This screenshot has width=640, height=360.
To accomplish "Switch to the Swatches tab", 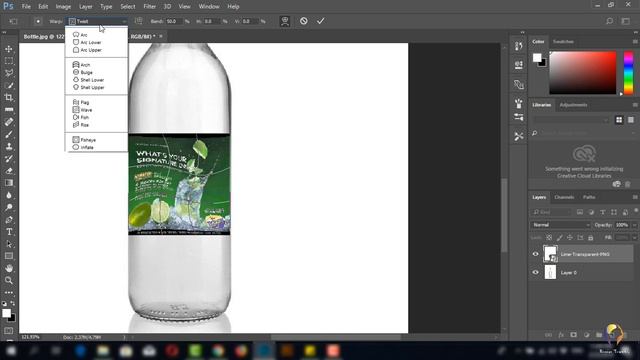I will point(563,42).
